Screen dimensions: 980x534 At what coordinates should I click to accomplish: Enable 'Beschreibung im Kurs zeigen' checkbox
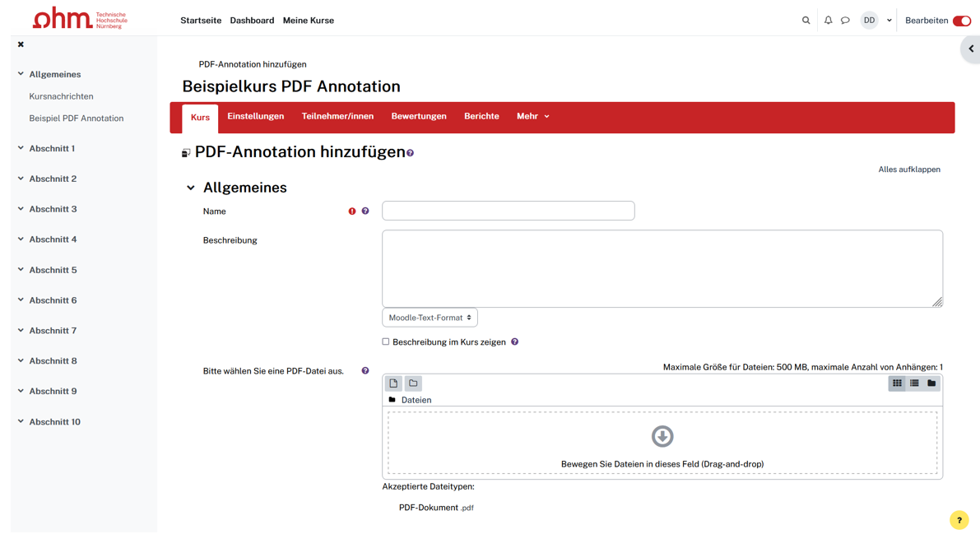(386, 341)
